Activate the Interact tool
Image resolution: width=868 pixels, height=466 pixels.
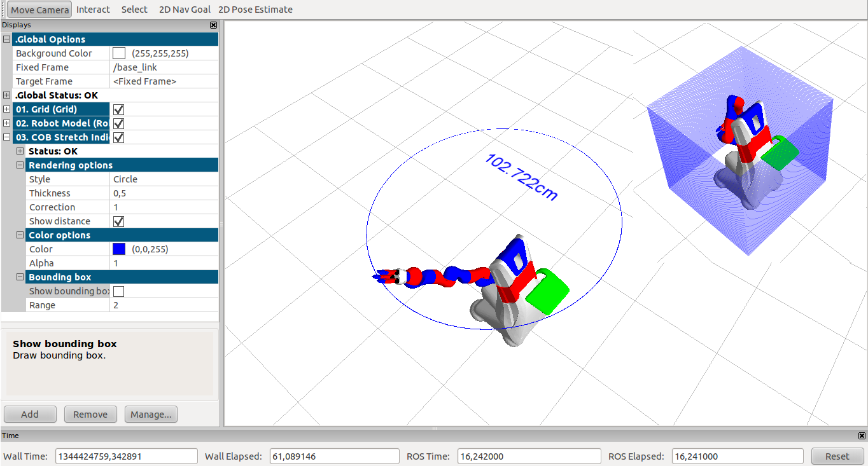point(93,10)
